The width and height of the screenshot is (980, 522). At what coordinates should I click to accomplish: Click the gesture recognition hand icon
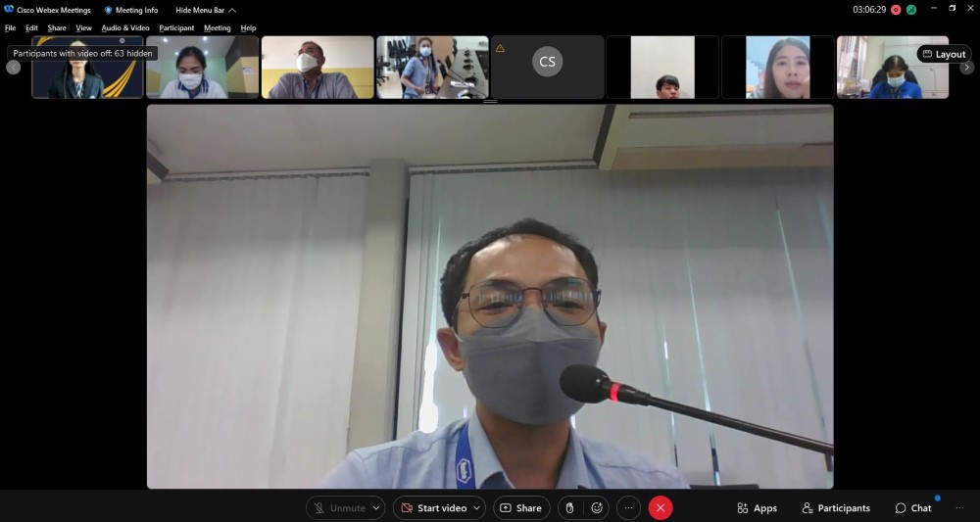pyautogui.click(x=569, y=508)
